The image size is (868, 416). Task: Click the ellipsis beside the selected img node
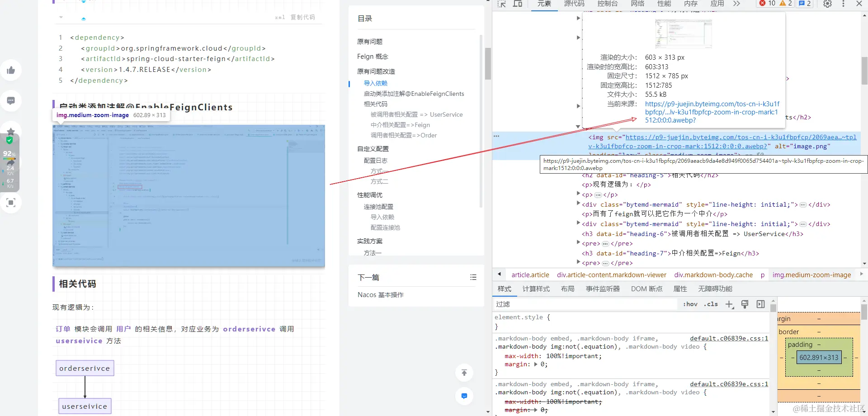tap(496, 136)
